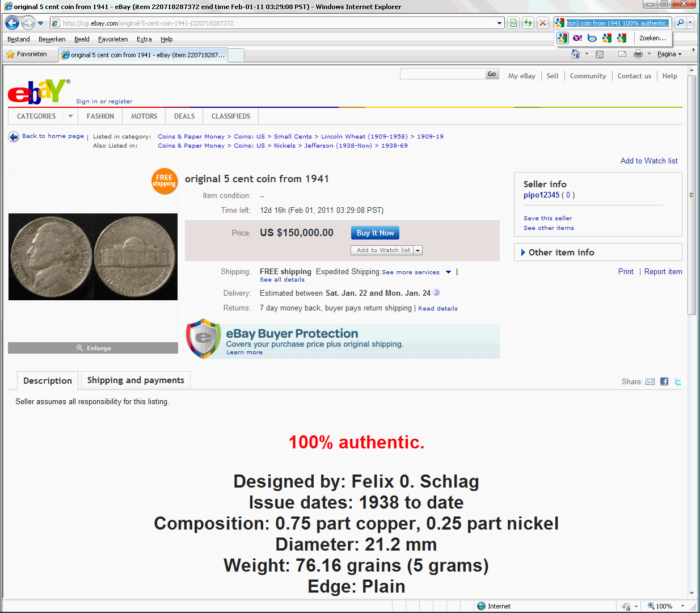The image size is (700, 613).
Task: Click Sign in link
Action: pos(87,102)
